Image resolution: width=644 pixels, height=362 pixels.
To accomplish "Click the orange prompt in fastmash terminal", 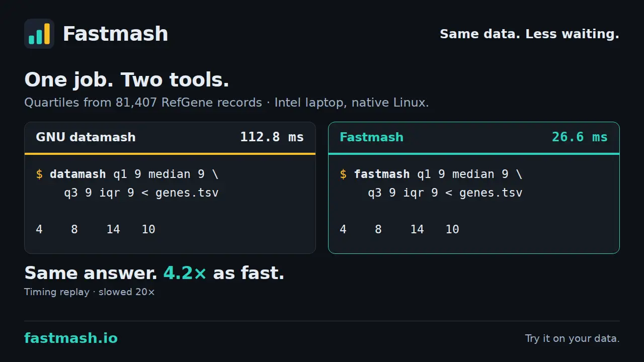I will click(343, 174).
